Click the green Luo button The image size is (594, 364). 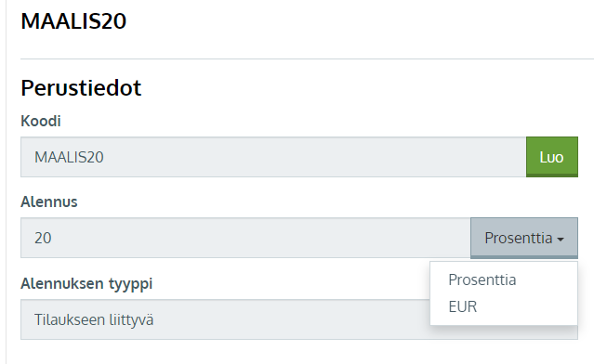pos(552,157)
